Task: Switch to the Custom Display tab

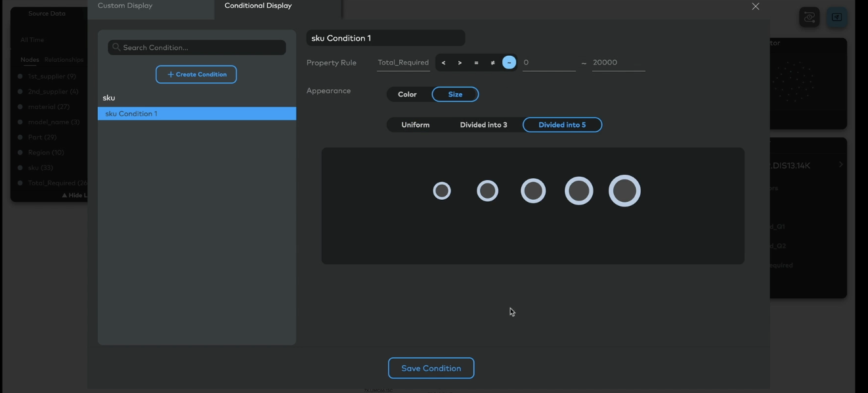Action: point(125,6)
